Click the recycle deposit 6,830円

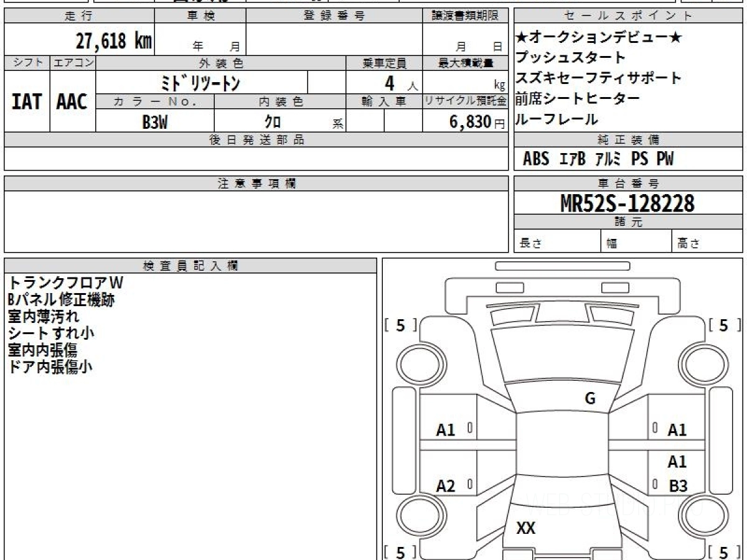[477, 122]
